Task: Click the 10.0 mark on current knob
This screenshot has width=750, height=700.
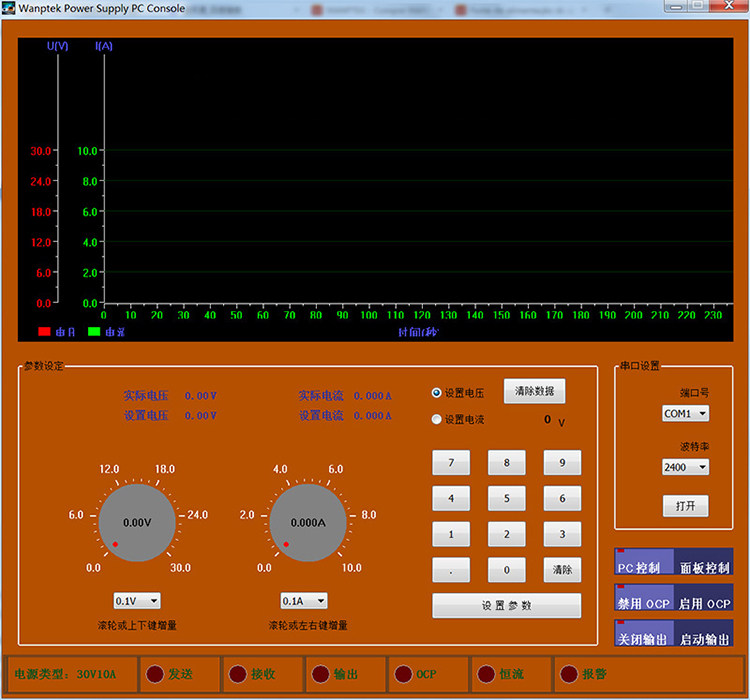Action: (x=352, y=568)
